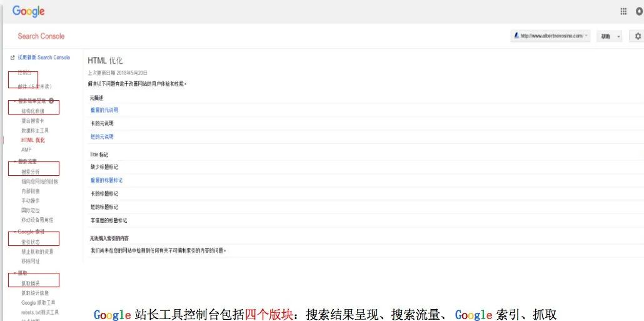
Task: Click the Google logo
Action: [28, 11]
